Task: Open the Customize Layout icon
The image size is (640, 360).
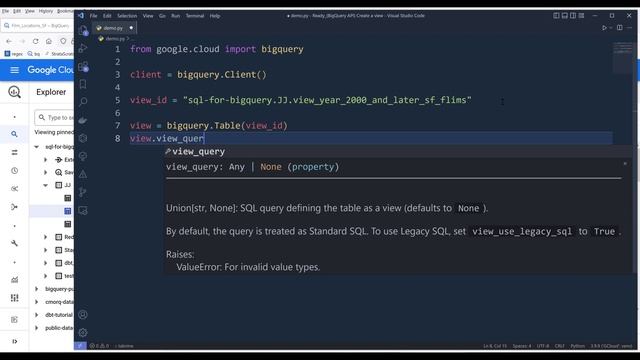Action: (x=581, y=16)
